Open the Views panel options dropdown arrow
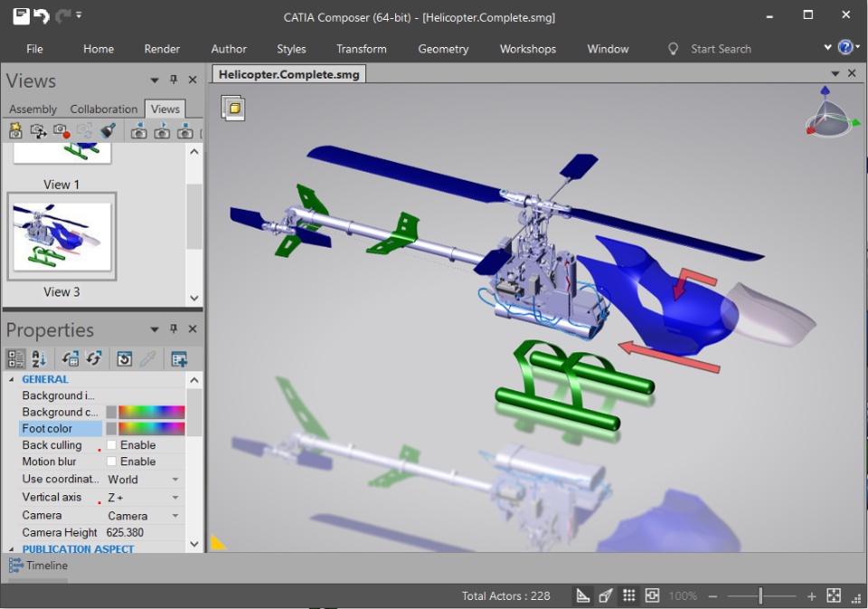Screen dimensions: 868x609 point(155,81)
